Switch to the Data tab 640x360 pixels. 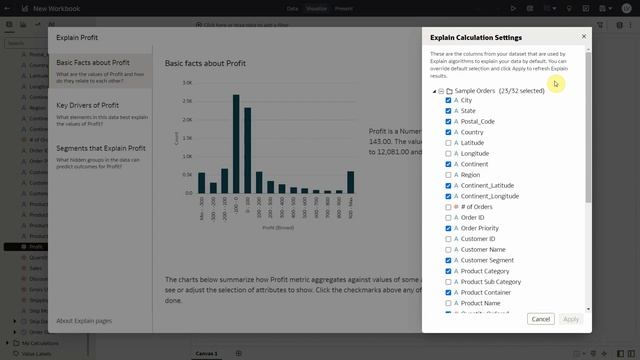coord(292,8)
